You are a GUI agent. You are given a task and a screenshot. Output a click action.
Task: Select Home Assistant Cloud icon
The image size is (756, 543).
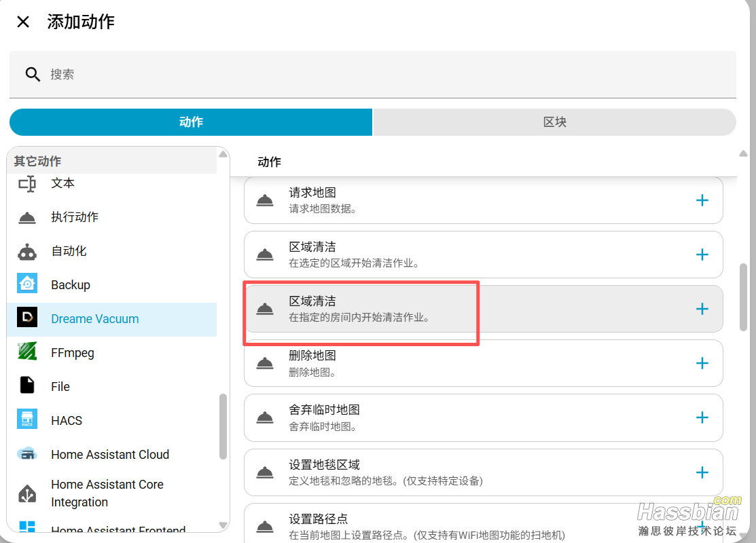pyautogui.click(x=27, y=454)
